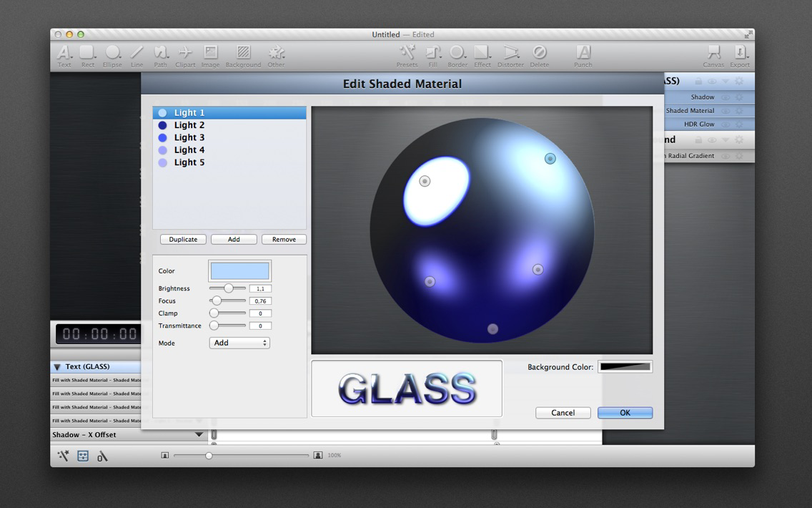Screen dimensions: 812x508
Task: Choose the Clipart tool icon
Action: click(x=185, y=56)
